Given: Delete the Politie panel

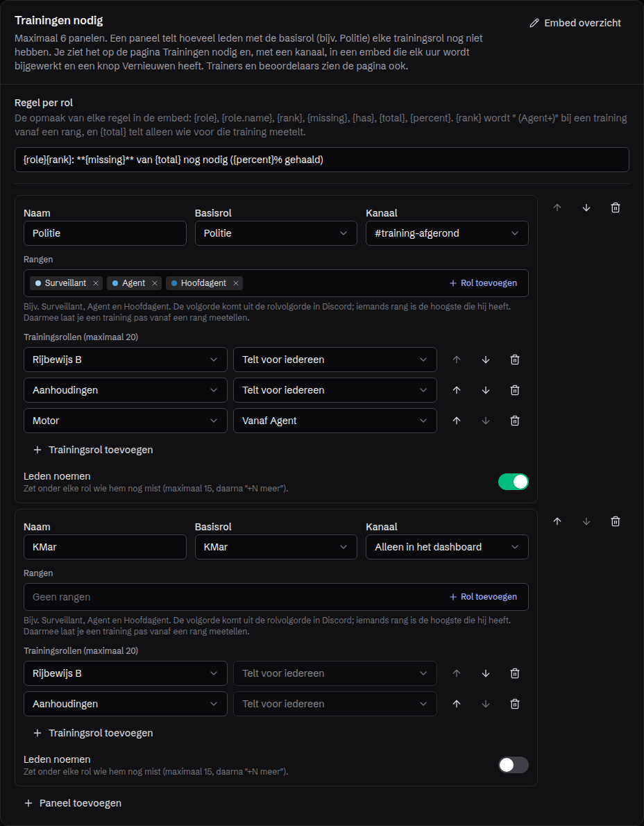Looking at the screenshot, I should pyautogui.click(x=615, y=208).
